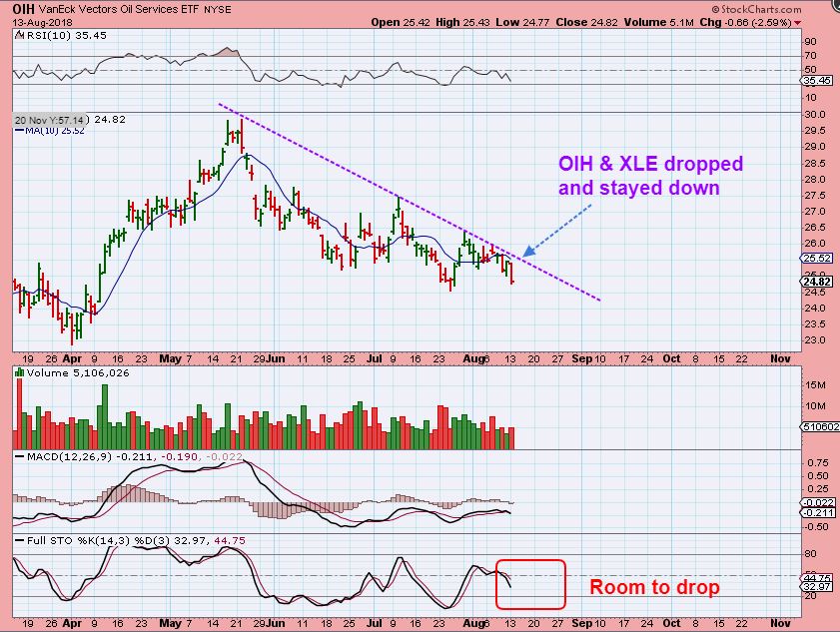Viewport: 840px width, 632px height.
Task: Click the 510602 volume axis tag
Action: coord(820,427)
